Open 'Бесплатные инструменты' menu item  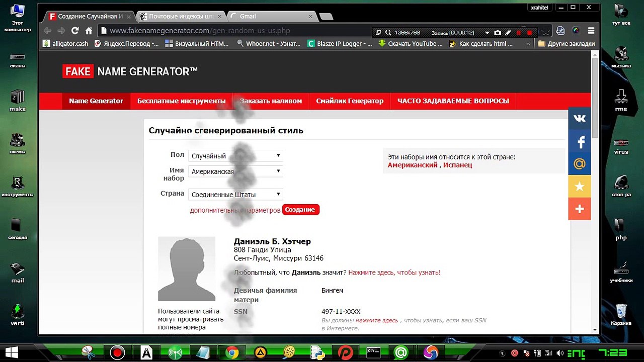(182, 101)
